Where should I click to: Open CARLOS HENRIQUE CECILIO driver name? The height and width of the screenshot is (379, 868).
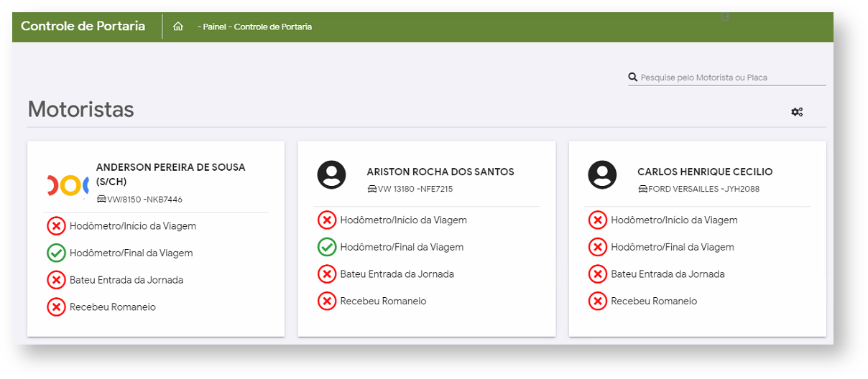pos(705,172)
